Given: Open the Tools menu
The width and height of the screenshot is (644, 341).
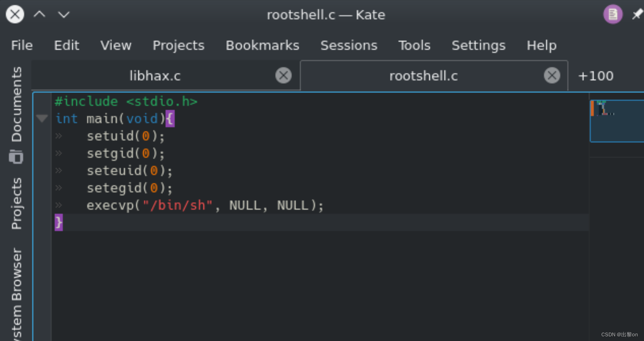Looking at the screenshot, I should 414,45.
